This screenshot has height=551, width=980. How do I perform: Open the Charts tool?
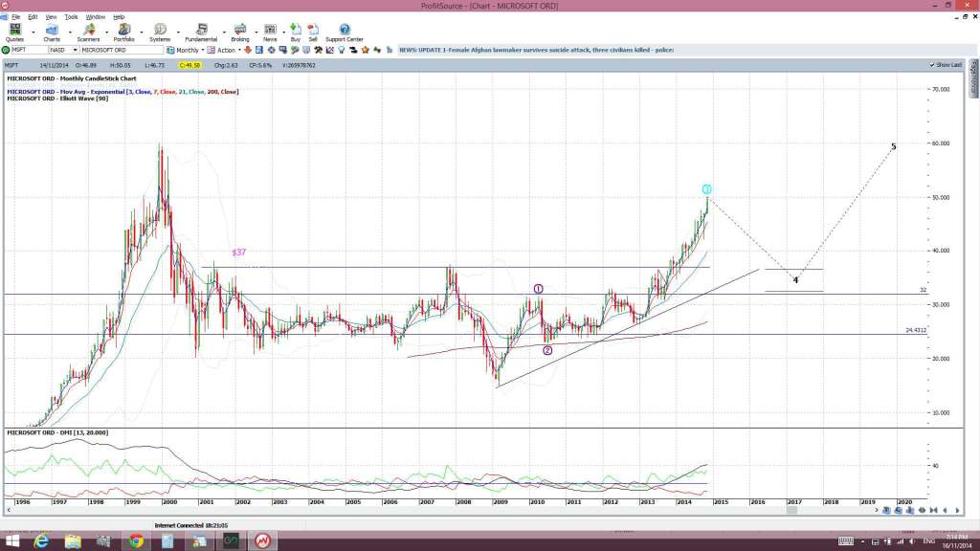click(x=52, y=32)
